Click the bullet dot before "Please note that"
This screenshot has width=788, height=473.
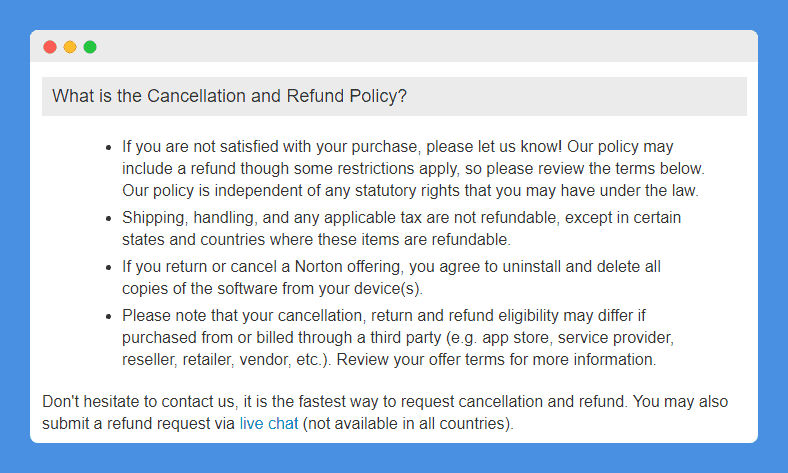[109, 317]
